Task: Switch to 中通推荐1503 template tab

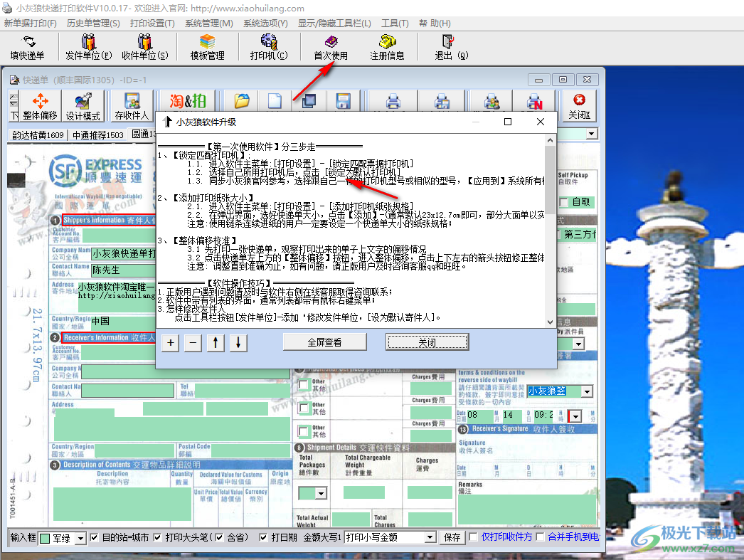Action: click(97, 135)
